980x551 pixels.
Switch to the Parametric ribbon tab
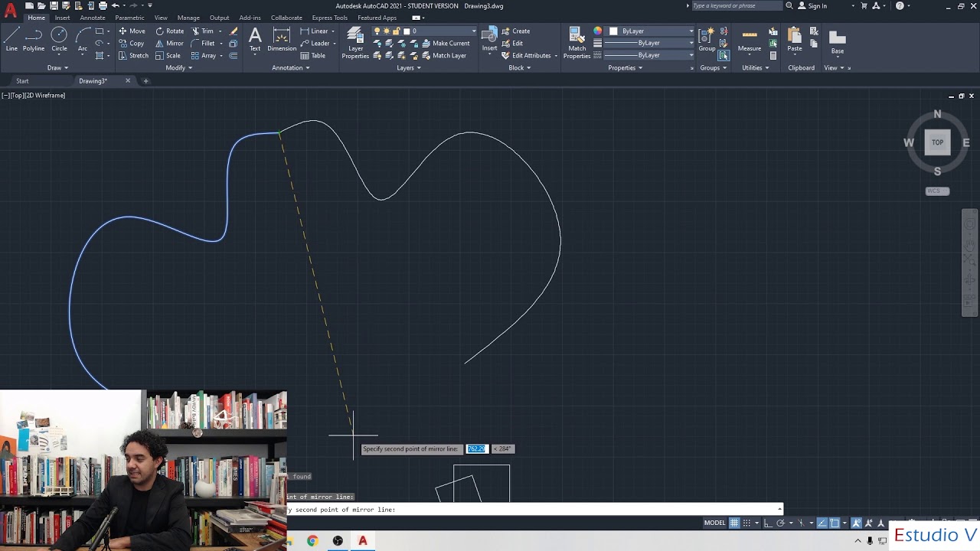coord(129,18)
